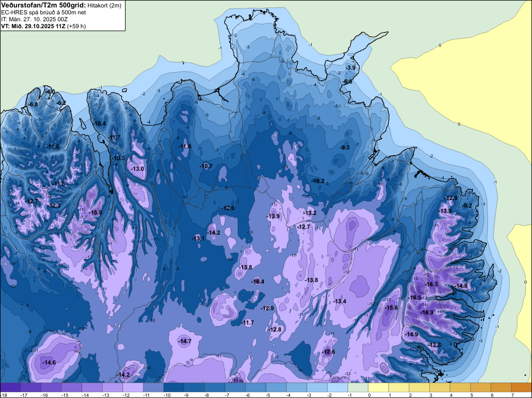Viewport: 532px width, 398px height.
Task: Click the -11.6 temperature value
Action: tap(185, 146)
